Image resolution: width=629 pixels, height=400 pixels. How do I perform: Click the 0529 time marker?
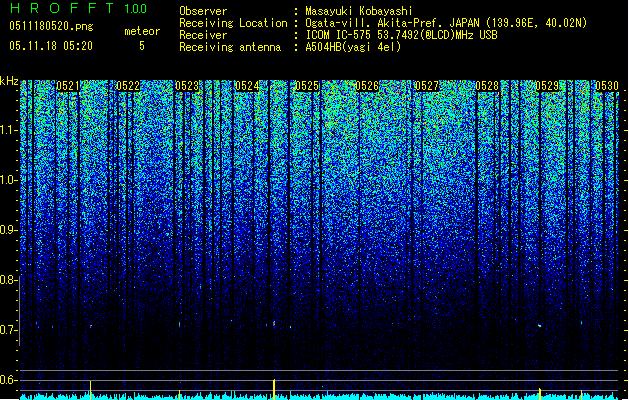(x=547, y=86)
